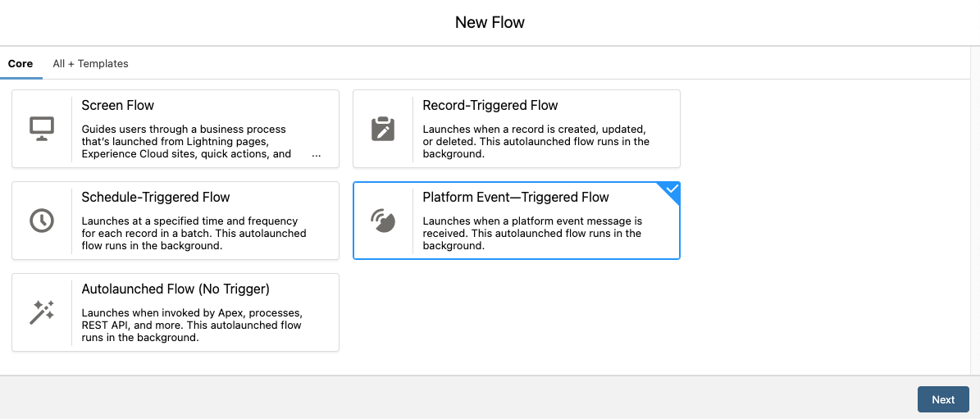This screenshot has width=980, height=419.
Task: Click the Autolaunched Flow description text
Action: pyautogui.click(x=194, y=325)
